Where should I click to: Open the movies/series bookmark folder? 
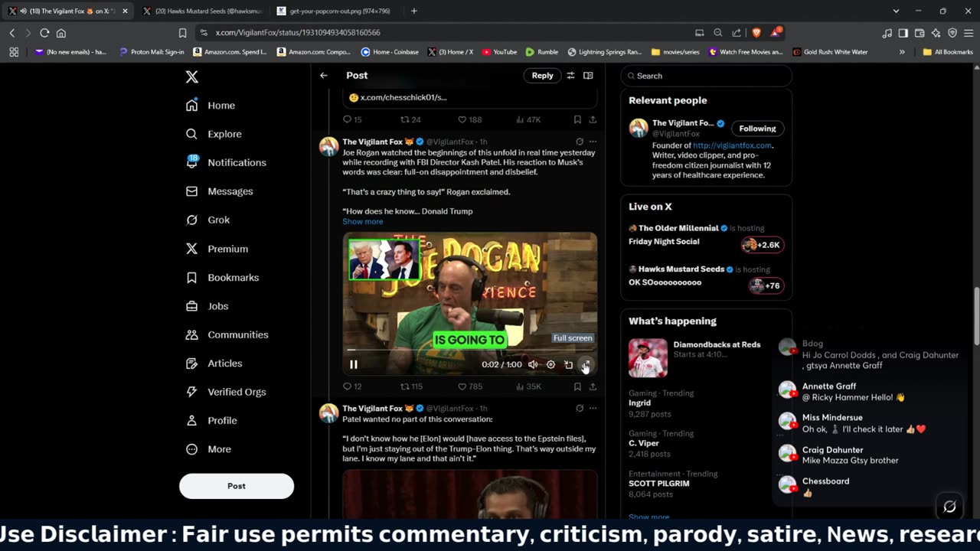(675, 52)
